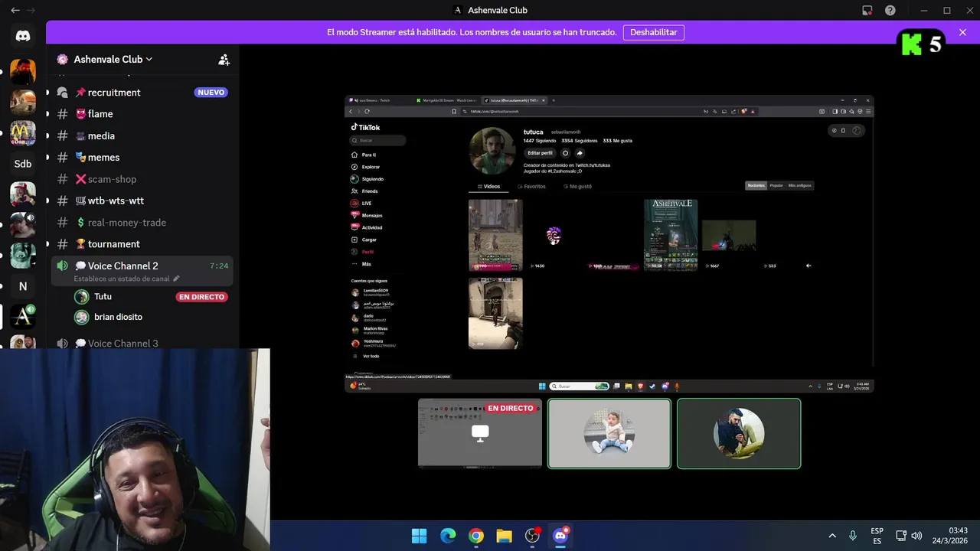The image size is (980, 551).
Task: Go back with Discord's top-left back arrow
Action: (x=15, y=10)
